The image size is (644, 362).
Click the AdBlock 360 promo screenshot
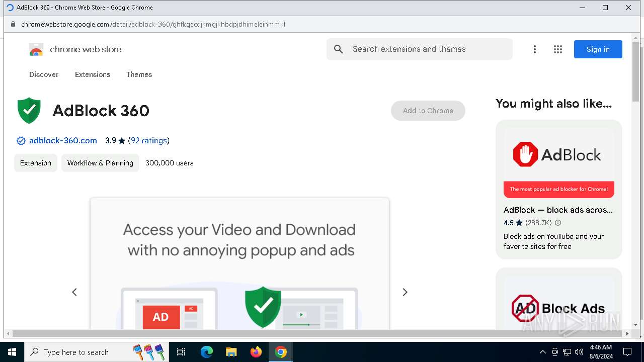click(239, 263)
